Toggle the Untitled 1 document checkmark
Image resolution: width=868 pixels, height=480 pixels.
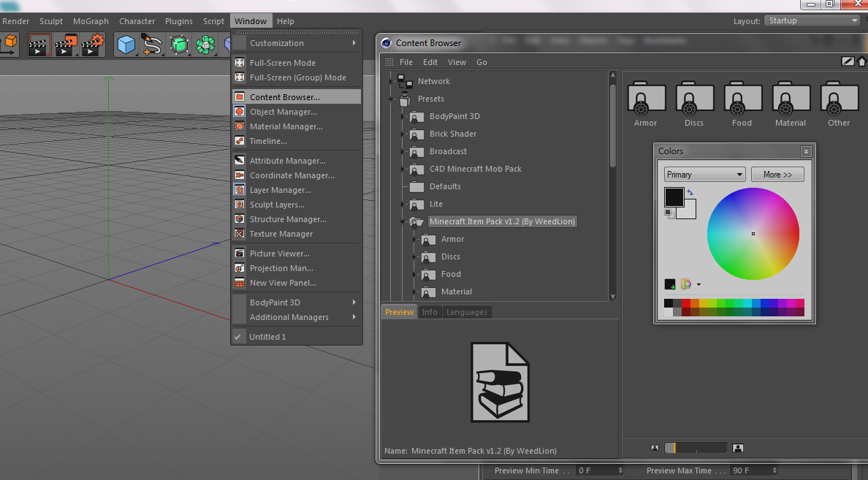pos(237,337)
